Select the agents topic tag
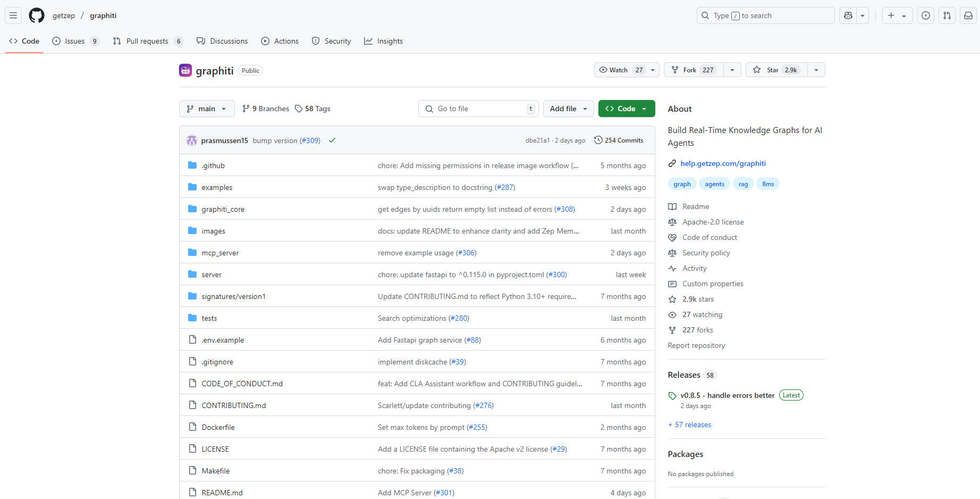The height and width of the screenshot is (499, 980). pos(714,184)
